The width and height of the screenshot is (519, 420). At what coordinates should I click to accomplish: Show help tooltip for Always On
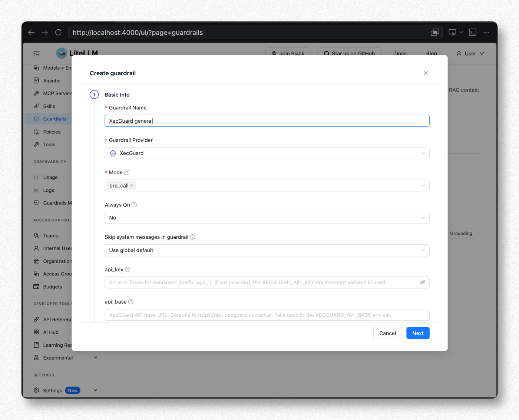coord(134,205)
